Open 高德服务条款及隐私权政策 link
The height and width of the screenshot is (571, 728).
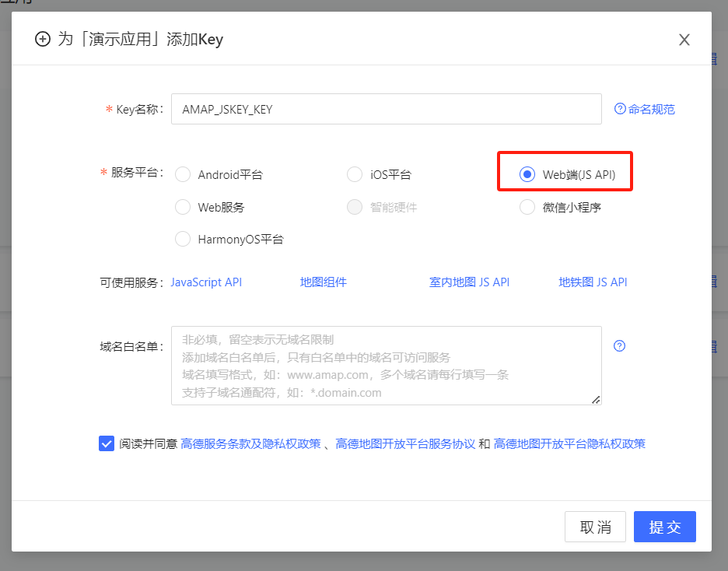click(250, 443)
